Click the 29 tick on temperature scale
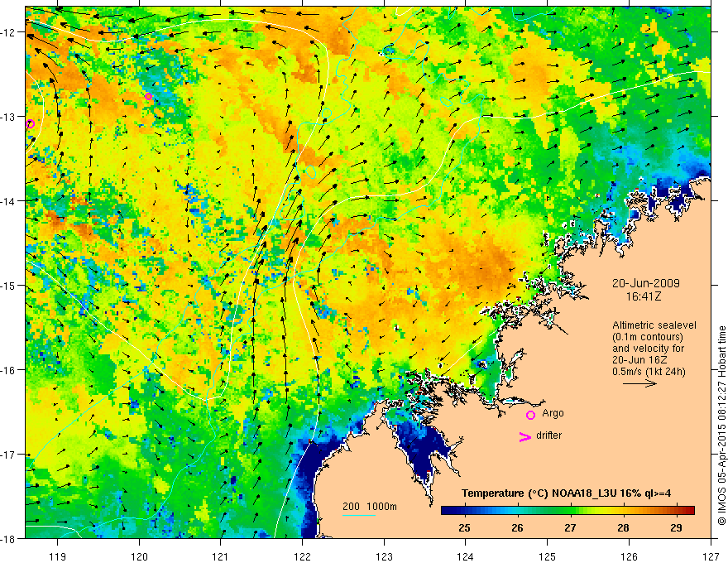Screen dimensions: 728x563 point(676,527)
